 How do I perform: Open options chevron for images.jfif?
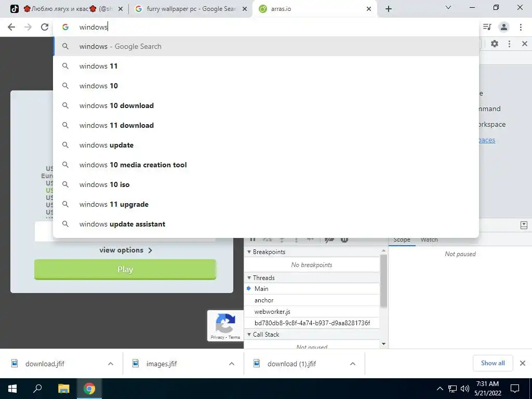click(x=232, y=364)
